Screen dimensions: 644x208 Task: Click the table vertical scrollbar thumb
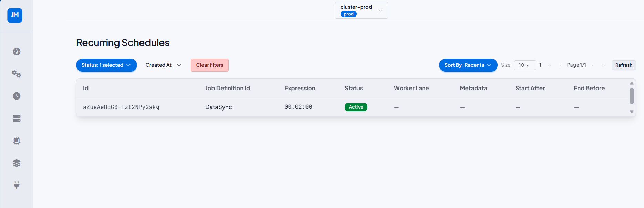pos(632,96)
